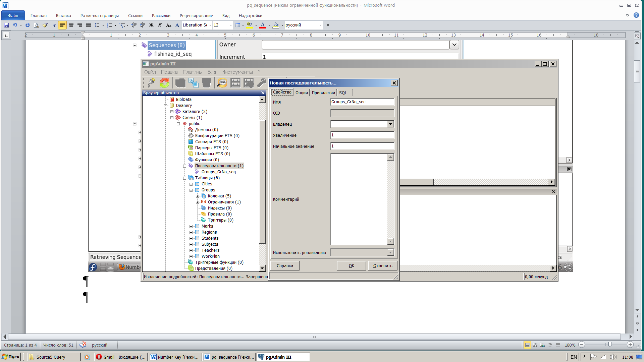
Task: Click Отменить to cancel sequence creation
Action: point(382,265)
